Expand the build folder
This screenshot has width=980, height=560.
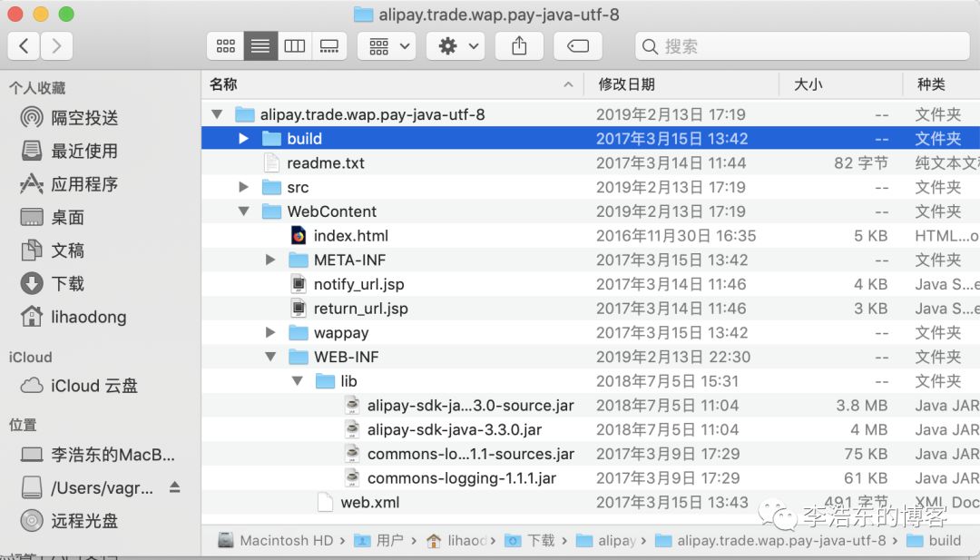coord(244,138)
